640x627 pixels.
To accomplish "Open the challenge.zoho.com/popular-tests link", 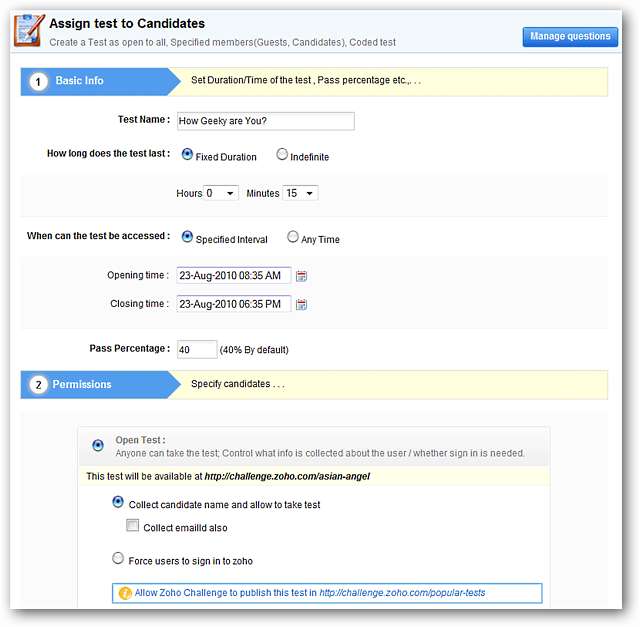I will pyautogui.click(x=402, y=593).
